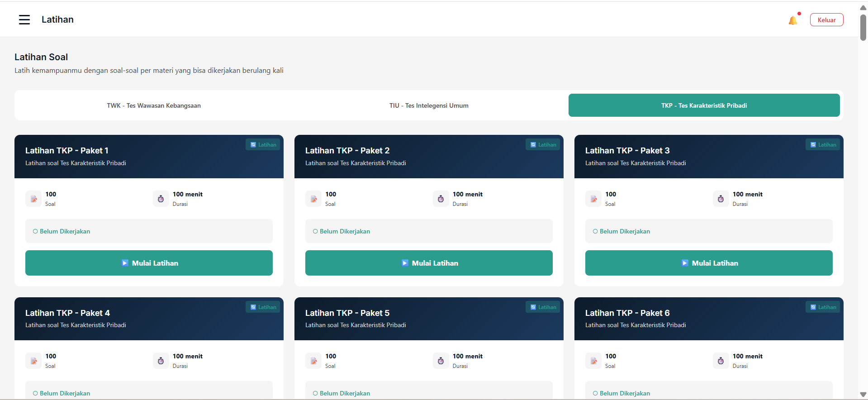Viewport: 868px width, 400px height.
Task: Click the Latihan badge on Paket 3 card
Action: pyautogui.click(x=823, y=145)
